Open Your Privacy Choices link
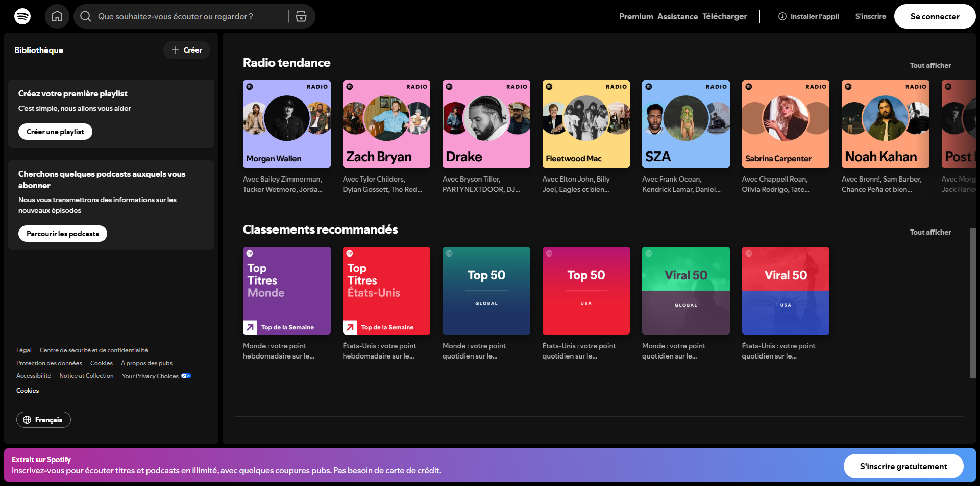Screen dimensions: 980x486 156,376
